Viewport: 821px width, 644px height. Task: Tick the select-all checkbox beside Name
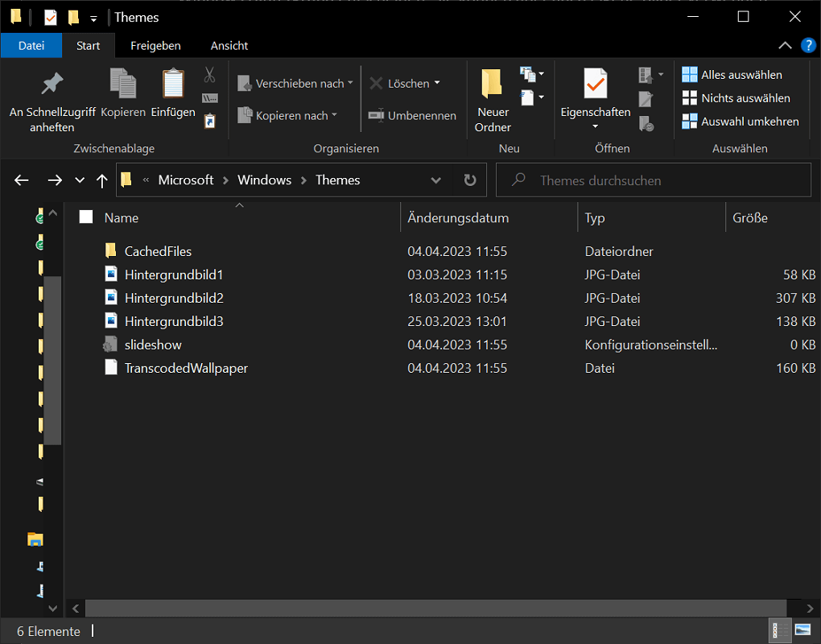[86, 217]
